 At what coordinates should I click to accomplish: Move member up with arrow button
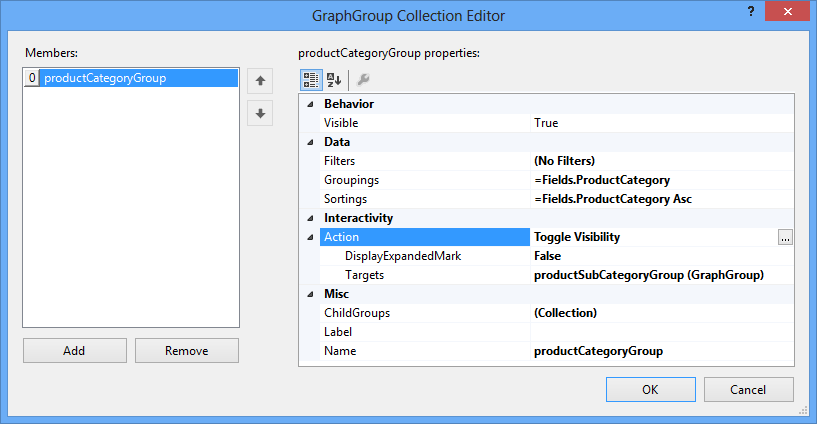click(260, 82)
